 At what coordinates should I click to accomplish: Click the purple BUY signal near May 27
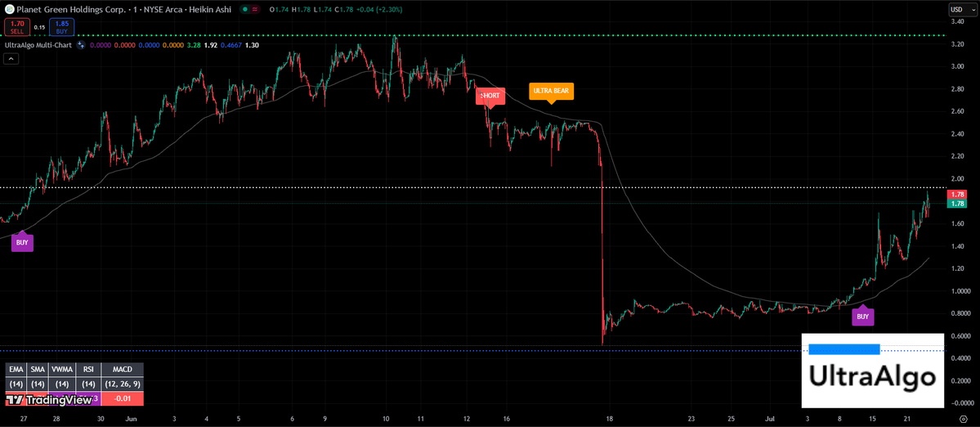(x=22, y=242)
